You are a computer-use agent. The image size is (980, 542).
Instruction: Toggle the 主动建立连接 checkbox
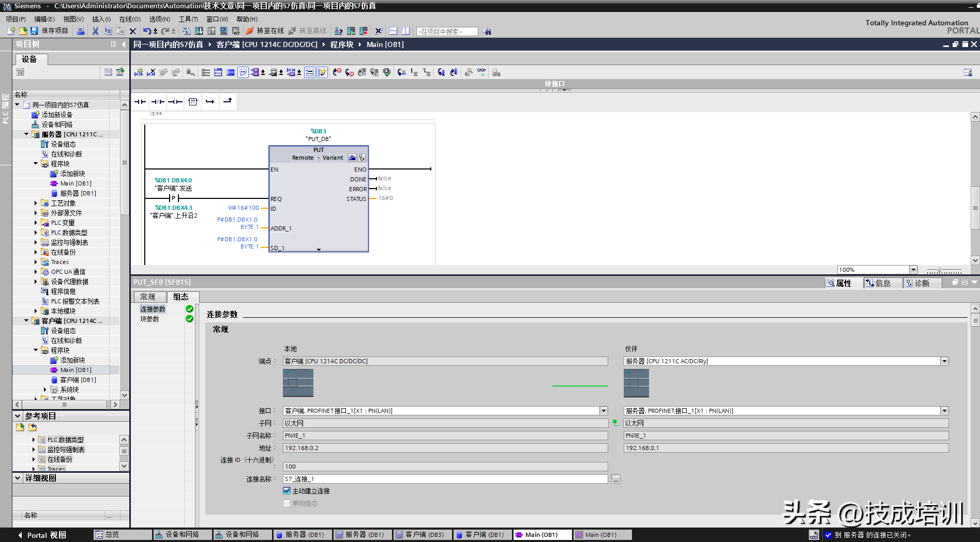[287, 491]
